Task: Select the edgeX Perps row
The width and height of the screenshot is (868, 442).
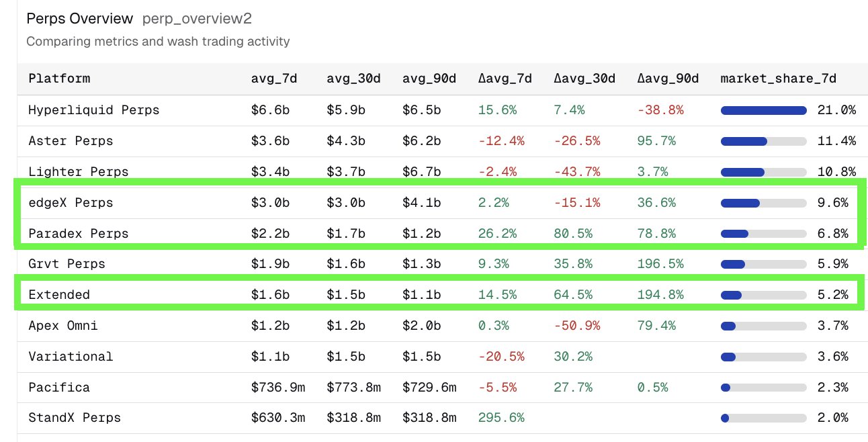Action: coord(71,203)
